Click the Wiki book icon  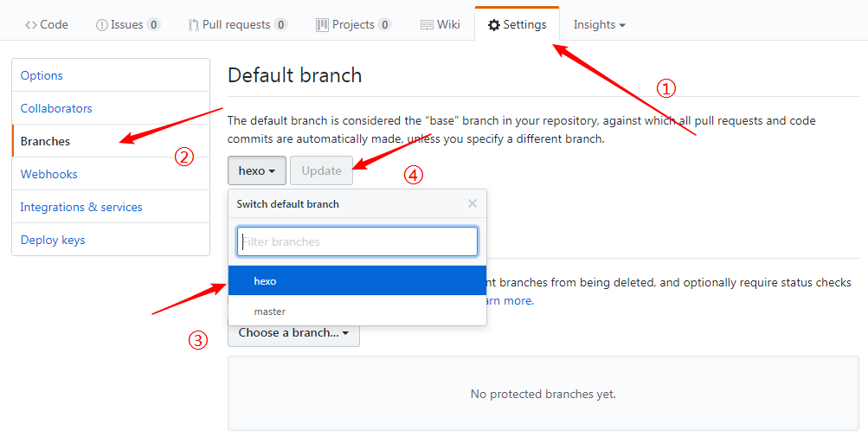427,25
